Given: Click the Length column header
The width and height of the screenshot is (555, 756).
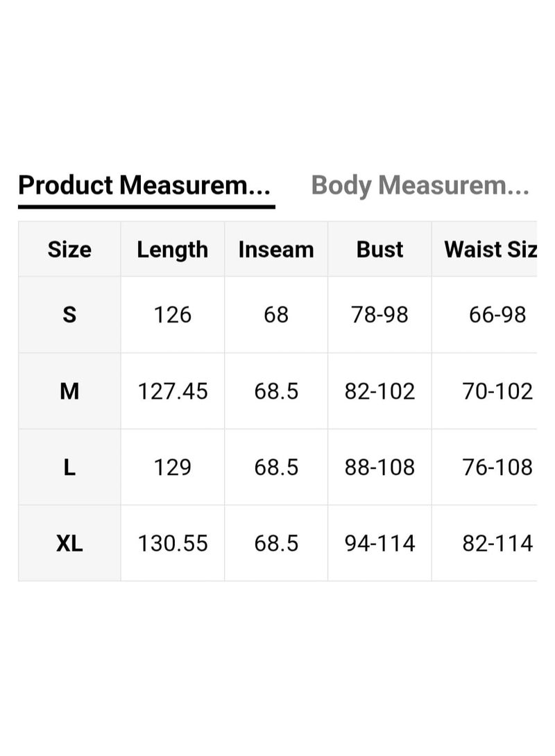Looking at the screenshot, I should coord(172,250).
